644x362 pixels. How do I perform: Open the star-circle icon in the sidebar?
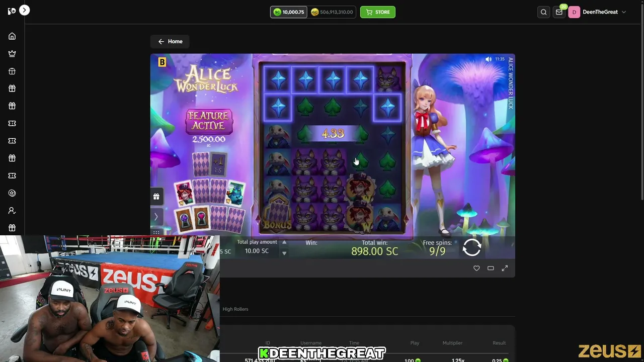click(12, 193)
